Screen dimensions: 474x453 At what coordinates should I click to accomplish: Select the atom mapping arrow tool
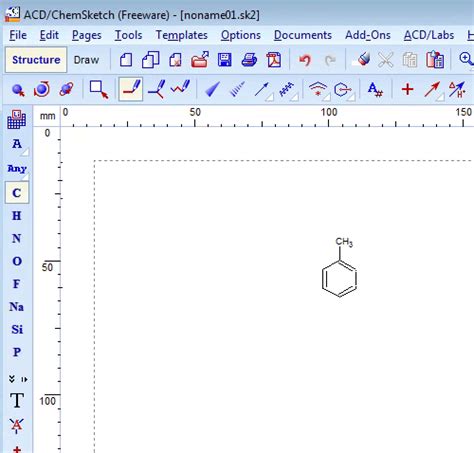coord(457,90)
